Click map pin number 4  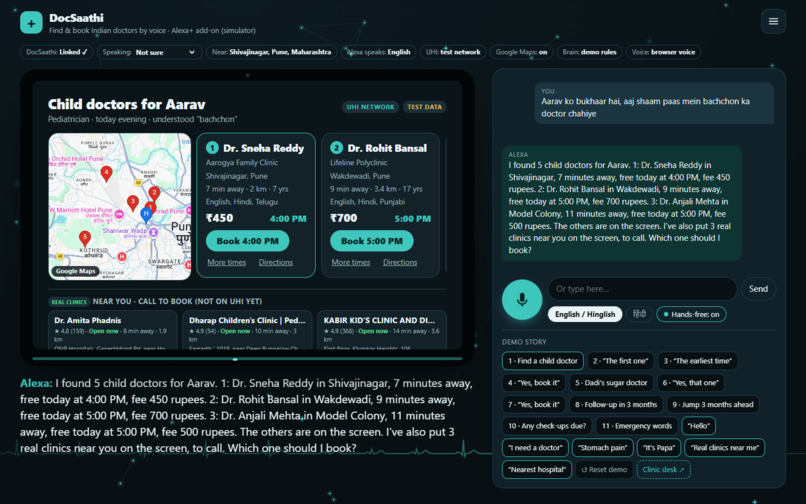tap(106, 173)
